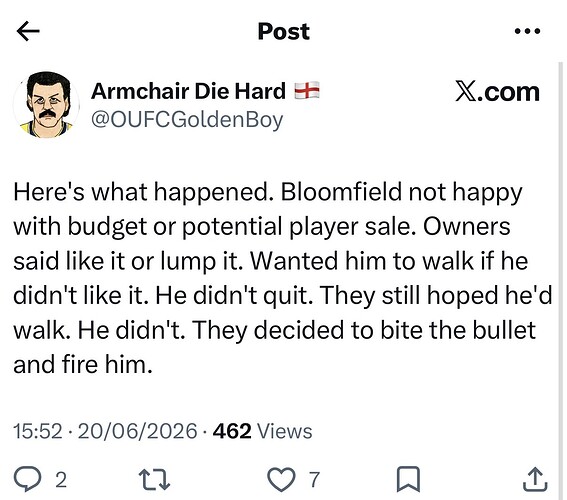This screenshot has height=500, width=567.
Task: Click the England flag emoji
Action: point(307,90)
